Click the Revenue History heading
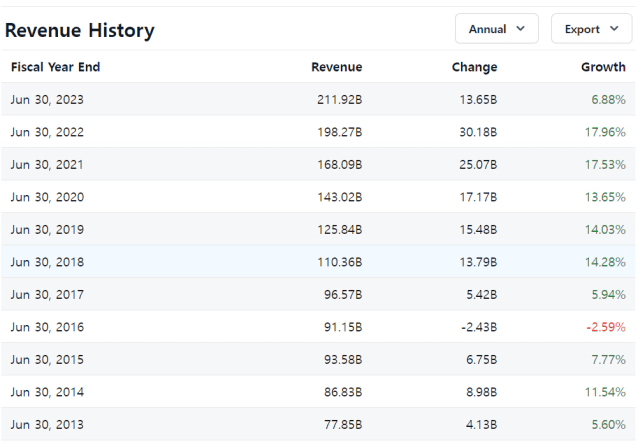Image resolution: width=640 pixels, height=448 pixels. pos(80,30)
